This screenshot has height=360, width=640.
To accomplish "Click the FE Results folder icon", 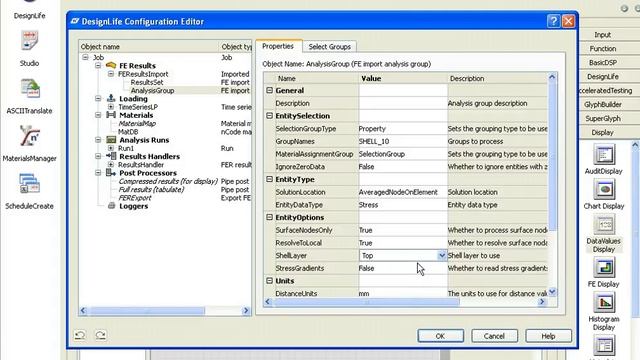I will (x=111, y=65).
